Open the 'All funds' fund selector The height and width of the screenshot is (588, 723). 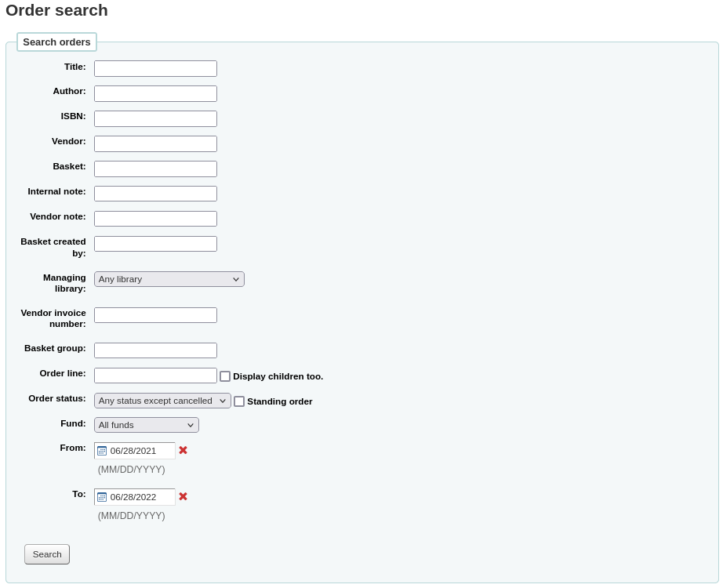(x=146, y=425)
